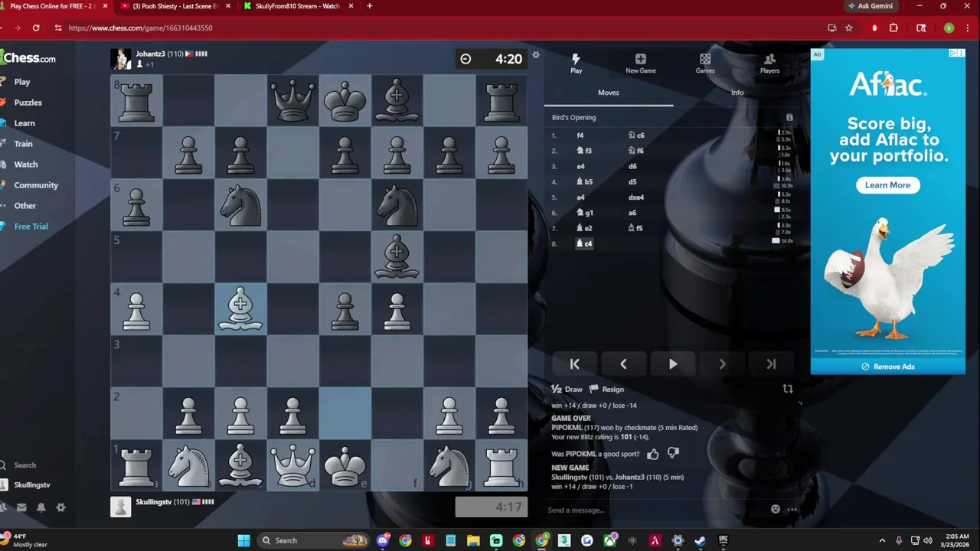980x551 pixels.
Task: Select move 8 c4 in move list
Action: 584,243
